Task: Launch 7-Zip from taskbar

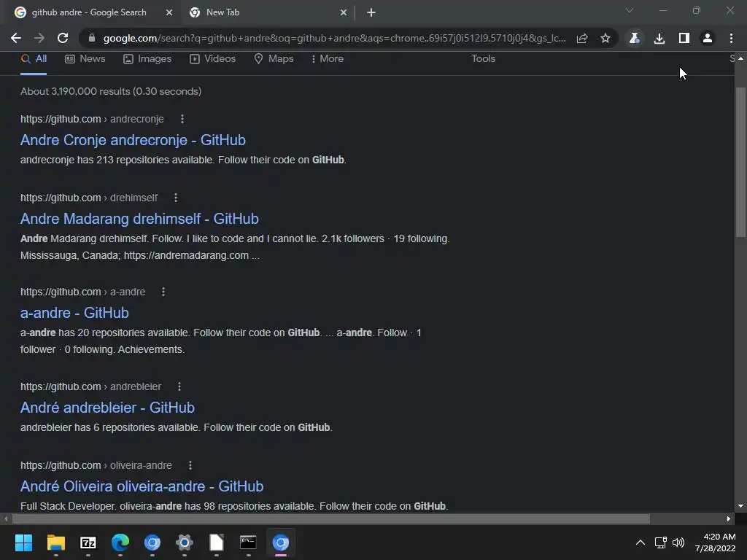Action: (88, 542)
